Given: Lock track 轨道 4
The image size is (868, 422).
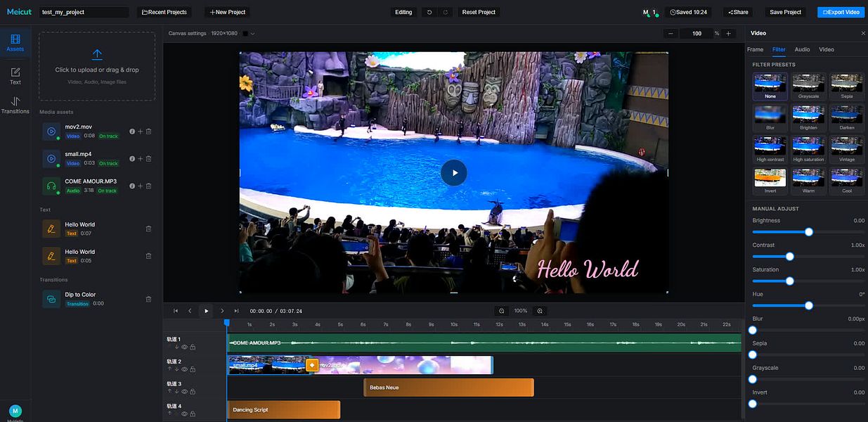Looking at the screenshot, I should click(193, 414).
